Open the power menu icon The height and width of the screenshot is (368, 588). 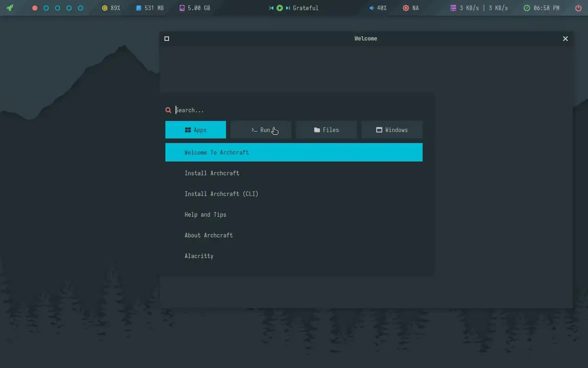[578, 8]
